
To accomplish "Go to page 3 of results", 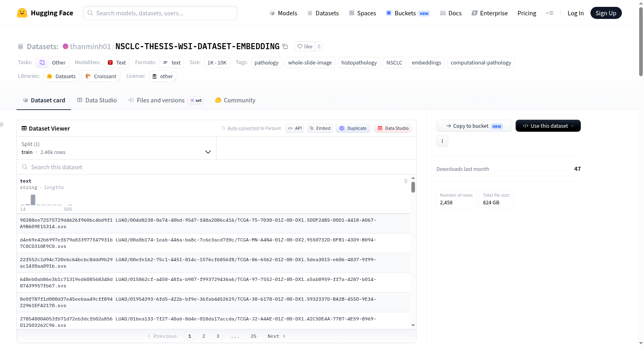I will point(218,336).
